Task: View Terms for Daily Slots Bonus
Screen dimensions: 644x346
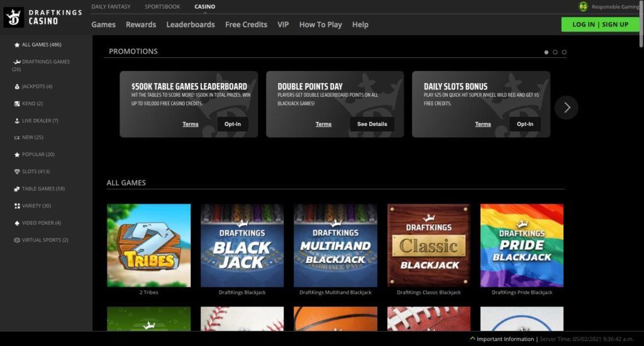Action: 483,124
